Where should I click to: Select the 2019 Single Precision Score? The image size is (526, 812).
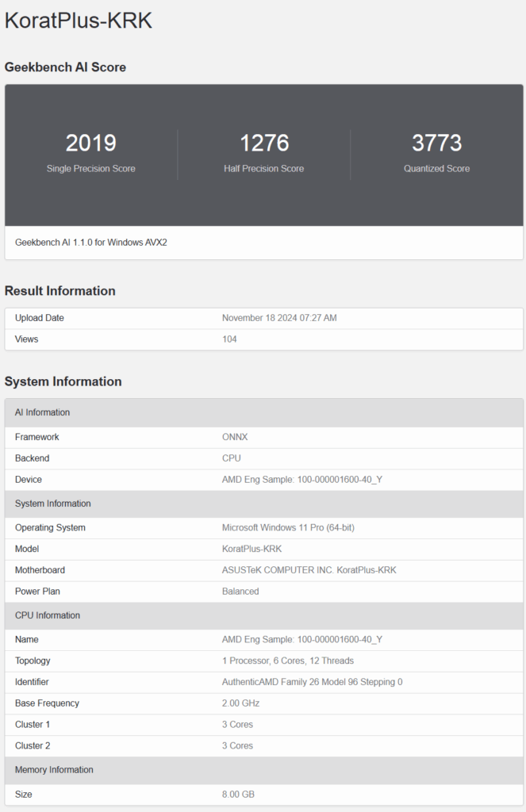pos(90,143)
